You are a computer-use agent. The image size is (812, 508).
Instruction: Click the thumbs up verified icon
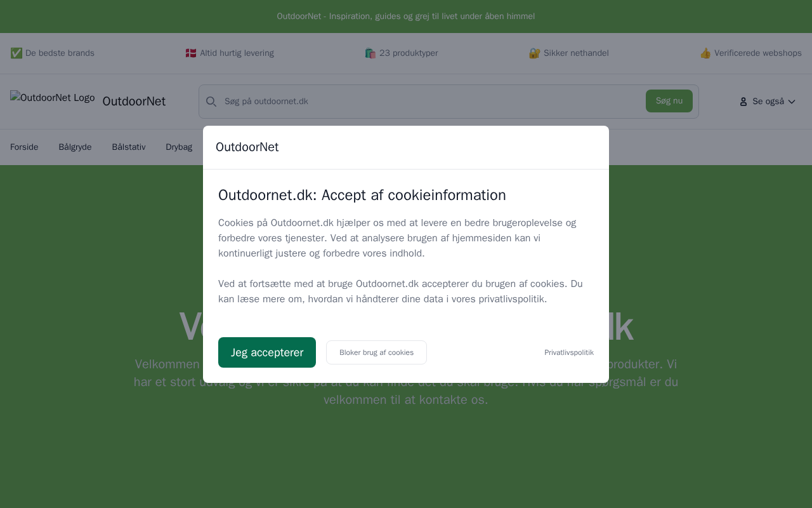[705, 53]
